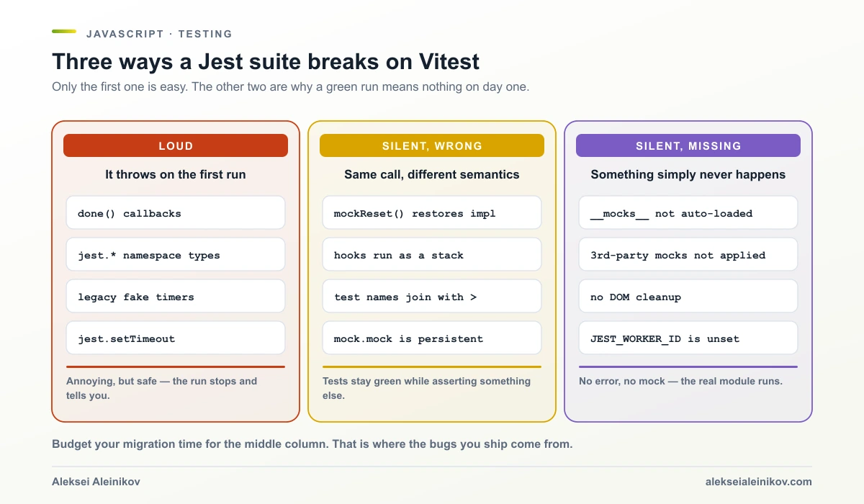Select the 'done() callbacks' item
The height and width of the screenshot is (504, 864).
(176, 213)
